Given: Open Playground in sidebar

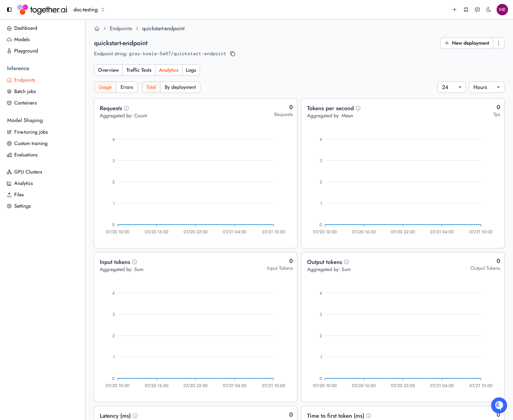Looking at the screenshot, I should tap(26, 51).
